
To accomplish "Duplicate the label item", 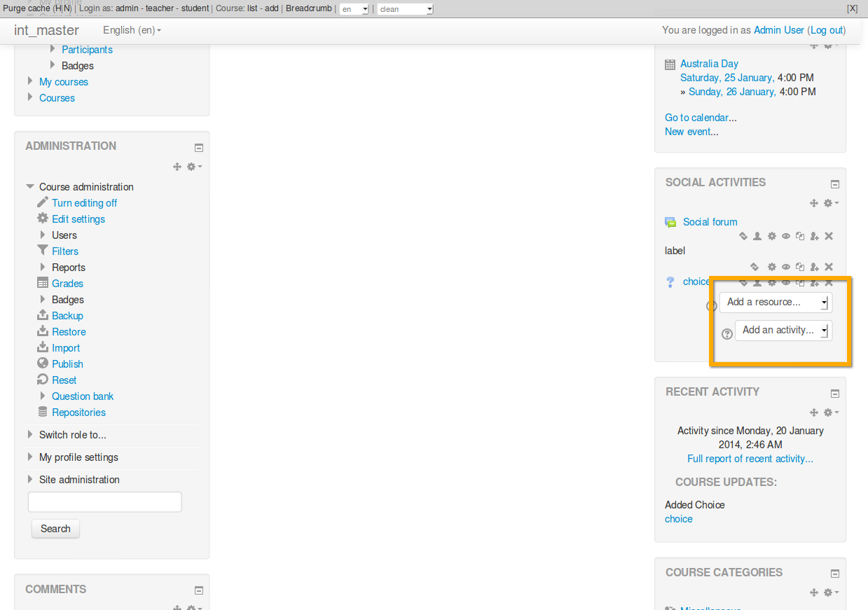I will click(x=800, y=267).
